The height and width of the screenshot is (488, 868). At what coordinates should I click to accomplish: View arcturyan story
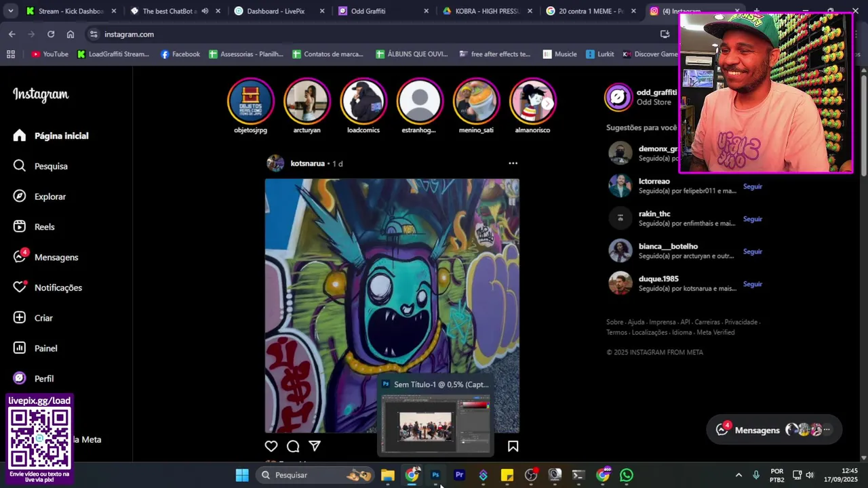pyautogui.click(x=307, y=101)
